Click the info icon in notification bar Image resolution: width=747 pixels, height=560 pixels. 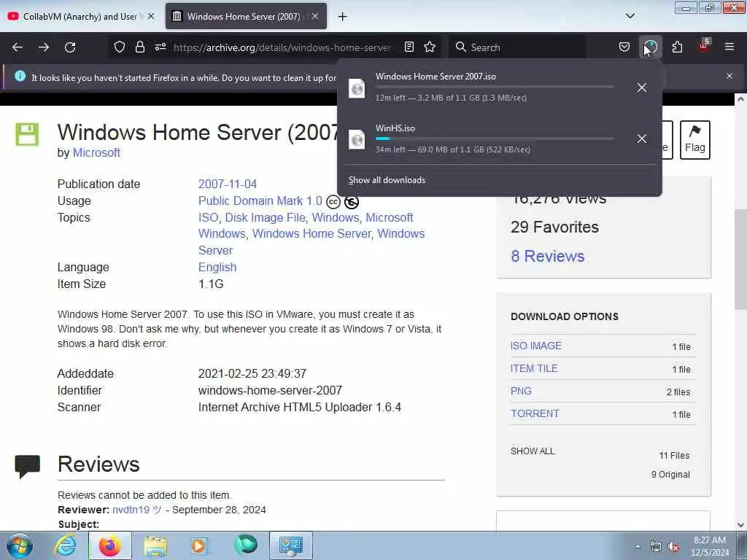pos(20,76)
